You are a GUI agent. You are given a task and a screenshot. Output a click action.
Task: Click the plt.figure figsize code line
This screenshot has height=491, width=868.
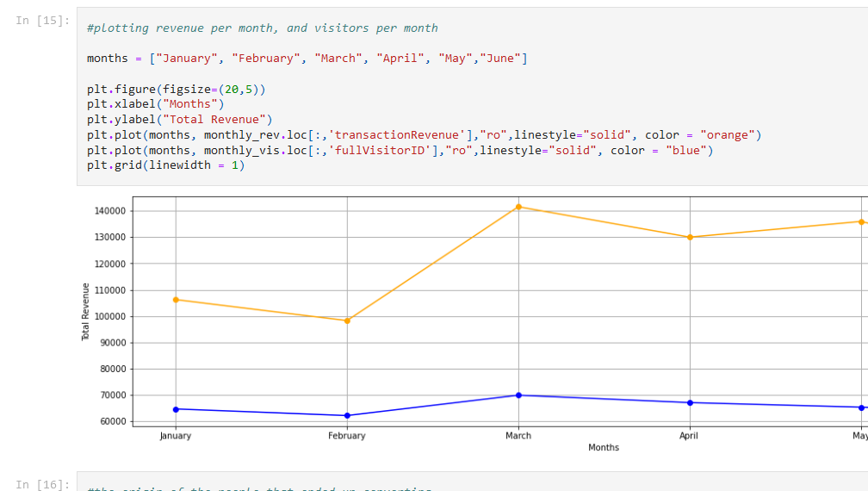[x=176, y=89]
